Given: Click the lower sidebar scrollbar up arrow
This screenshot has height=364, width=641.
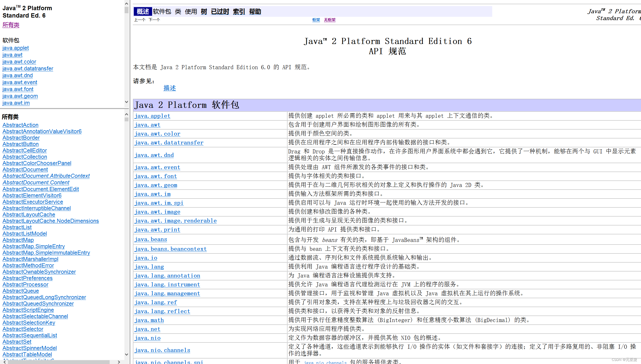Looking at the screenshot, I should pyautogui.click(x=126, y=114).
